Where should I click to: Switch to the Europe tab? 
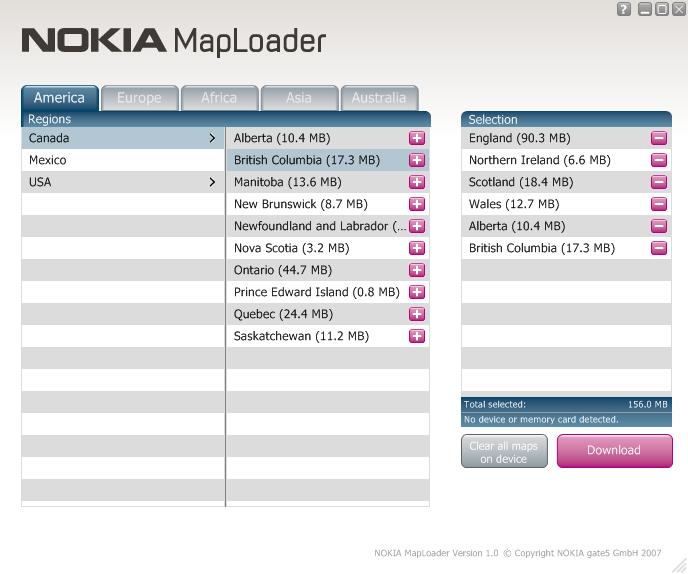pos(140,98)
